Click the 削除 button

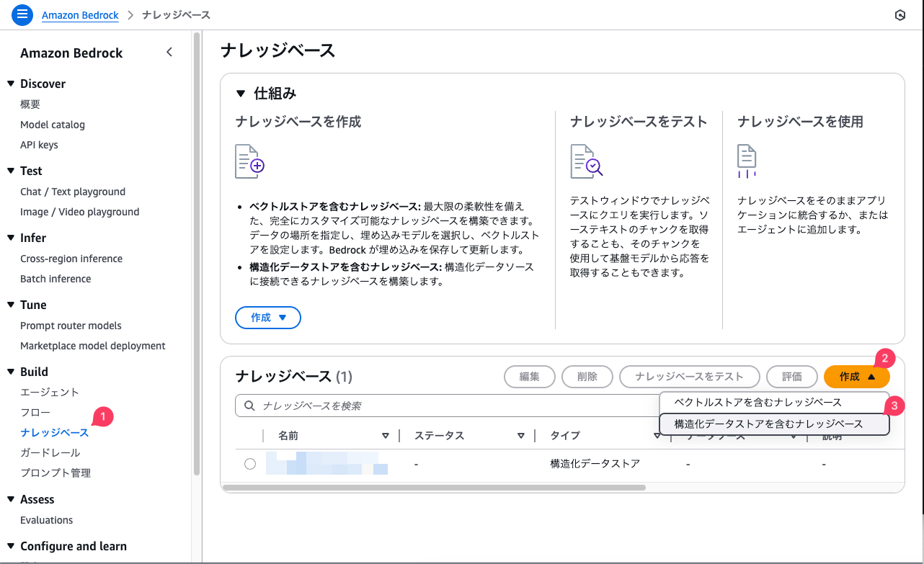click(587, 377)
